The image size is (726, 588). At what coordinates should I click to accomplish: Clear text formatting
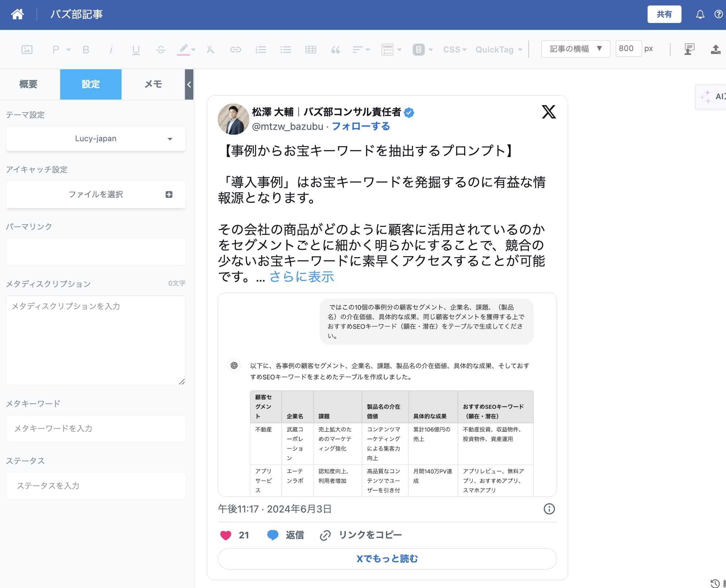[x=211, y=50]
